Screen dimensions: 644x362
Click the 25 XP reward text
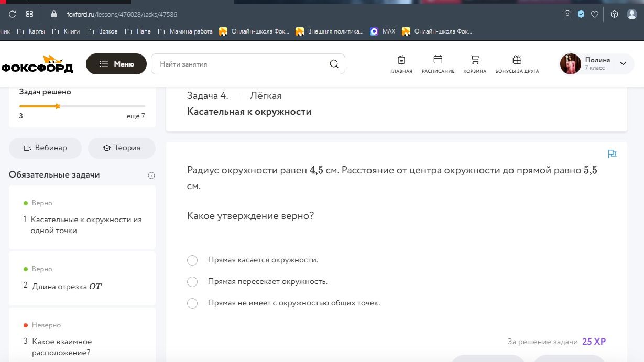click(x=594, y=342)
